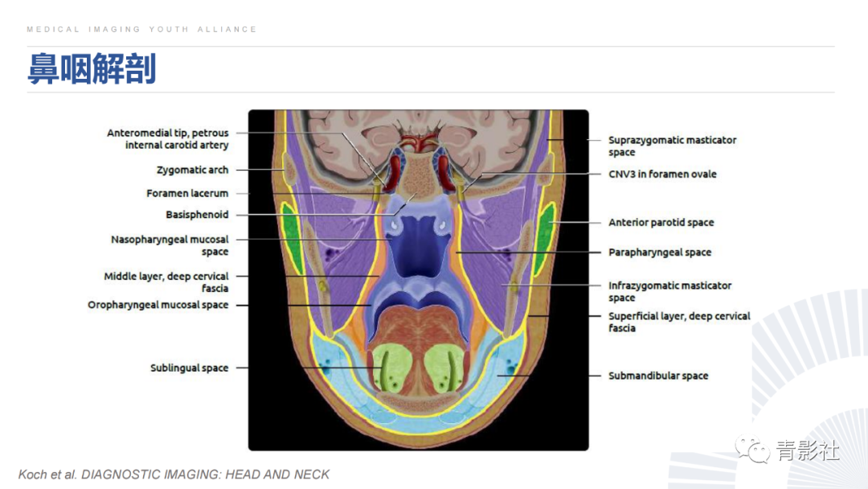868x489 pixels.
Task: Select the Oropharyngeal mucosal space label
Action: 158,305
